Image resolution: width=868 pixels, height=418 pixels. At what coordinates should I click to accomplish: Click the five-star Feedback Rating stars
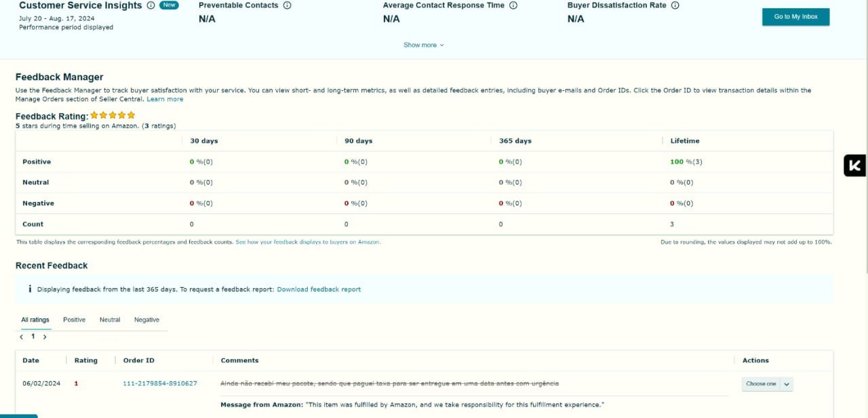pyautogui.click(x=113, y=115)
